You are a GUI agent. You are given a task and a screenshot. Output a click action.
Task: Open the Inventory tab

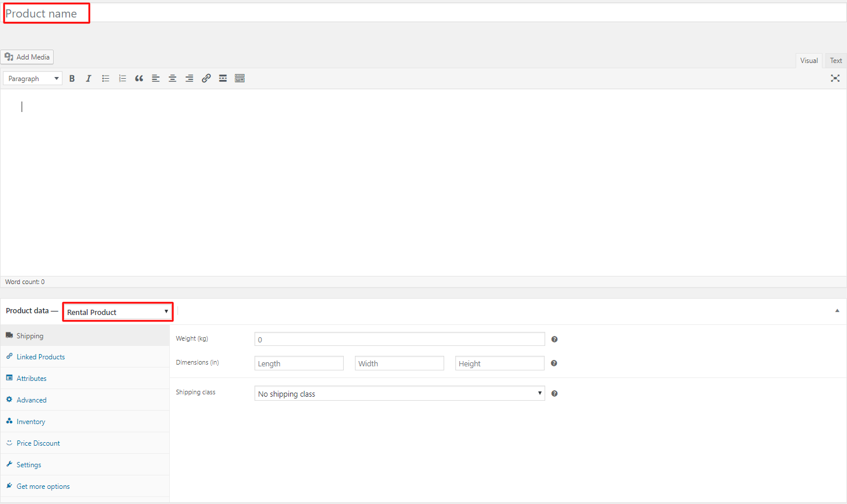pos(31,422)
